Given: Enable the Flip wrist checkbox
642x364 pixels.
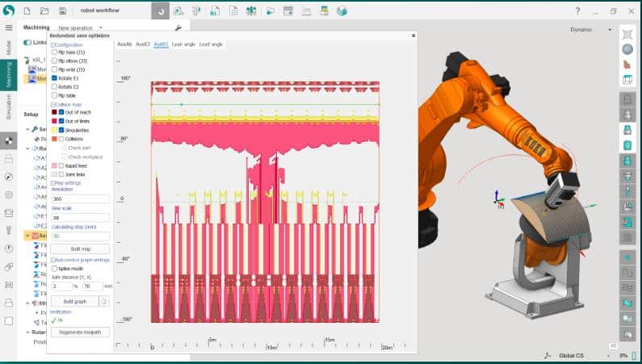Looking at the screenshot, I should click(x=54, y=69).
